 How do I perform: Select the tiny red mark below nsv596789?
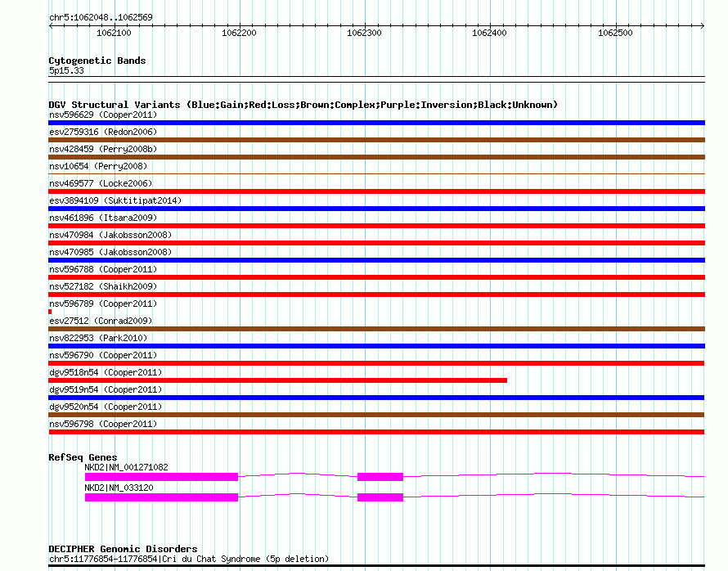coord(50,312)
